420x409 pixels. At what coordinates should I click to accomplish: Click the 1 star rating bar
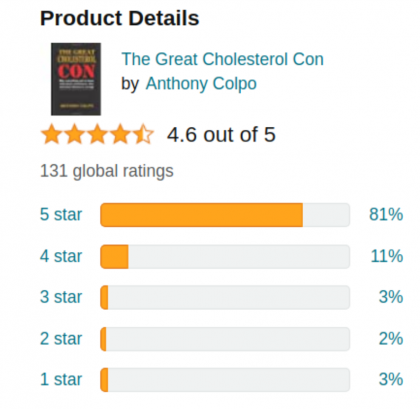(225, 380)
